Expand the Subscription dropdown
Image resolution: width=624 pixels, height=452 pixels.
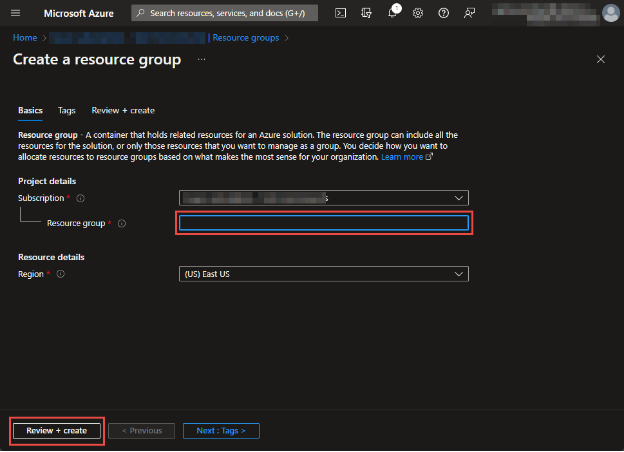[x=323, y=198]
